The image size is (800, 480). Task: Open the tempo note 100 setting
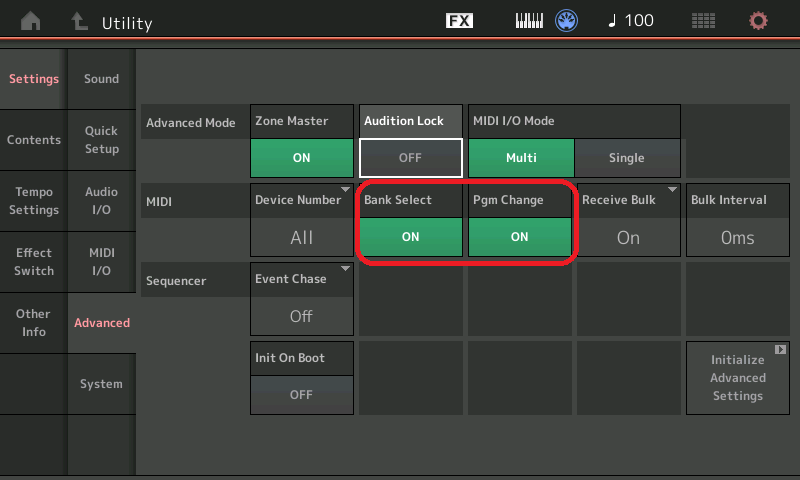(x=630, y=21)
